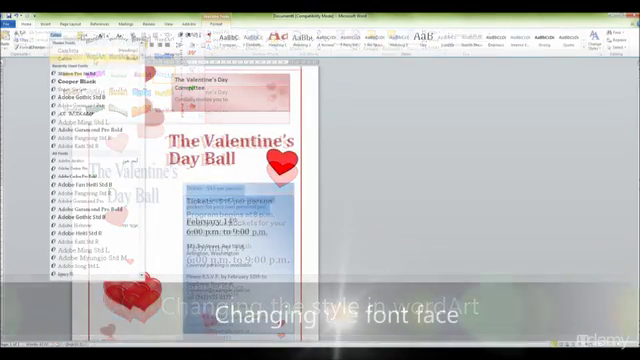640x360 pixels.
Task: Select Adobe Arabic font entry
Action: point(95,161)
